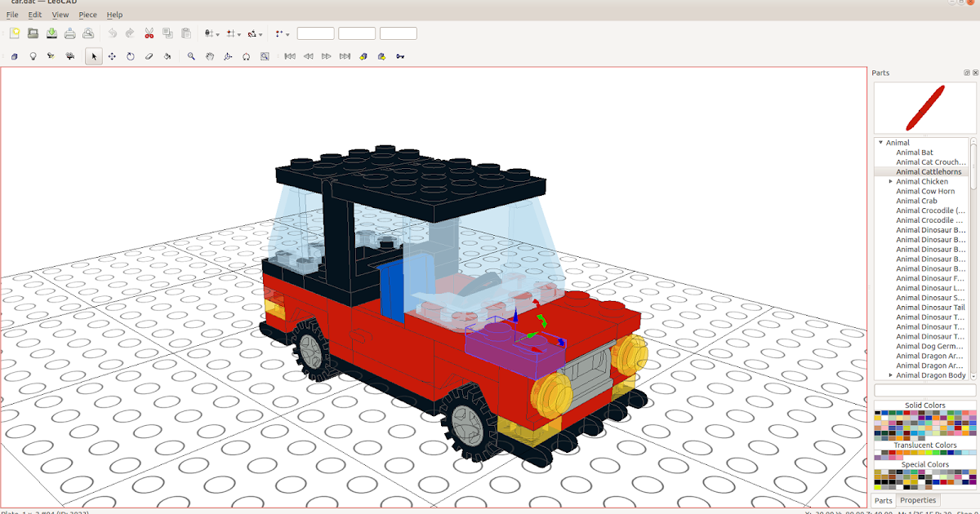Expand the Animal Chicken tree node
The height and width of the screenshot is (514, 980).
pyautogui.click(x=891, y=181)
